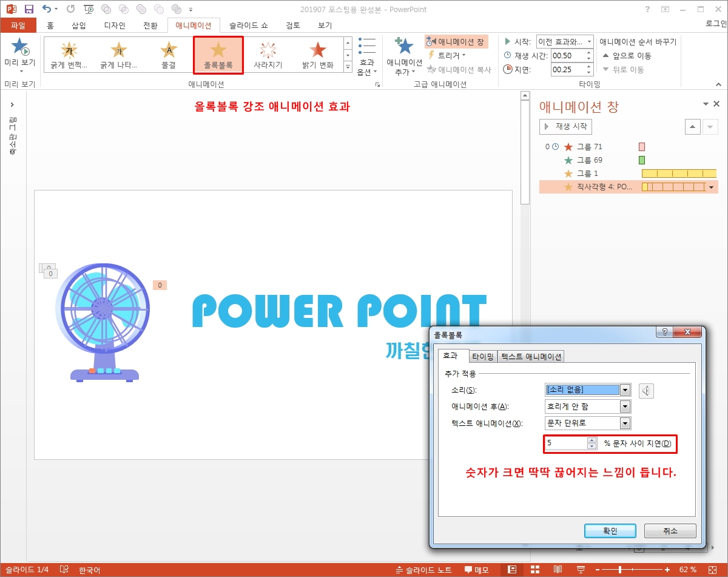Open the 슬라이드 쇼 tab
728x577 pixels.
pyautogui.click(x=248, y=25)
